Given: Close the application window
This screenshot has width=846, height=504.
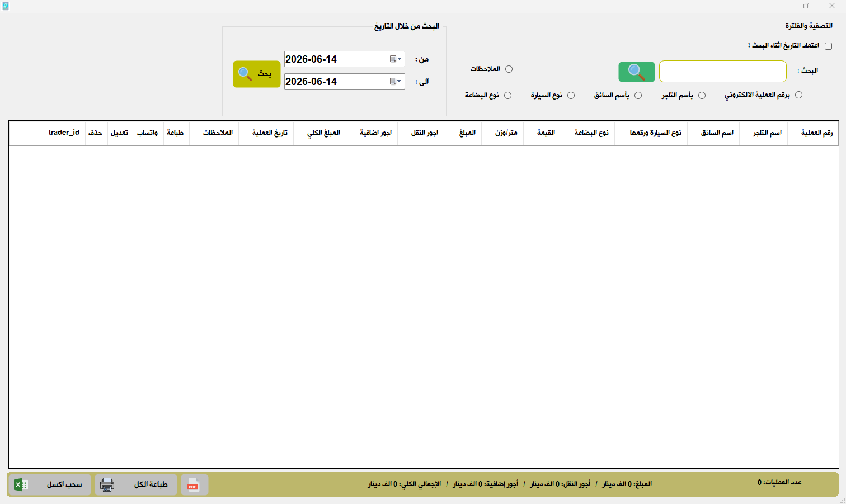Looking at the screenshot, I should [832, 6].
